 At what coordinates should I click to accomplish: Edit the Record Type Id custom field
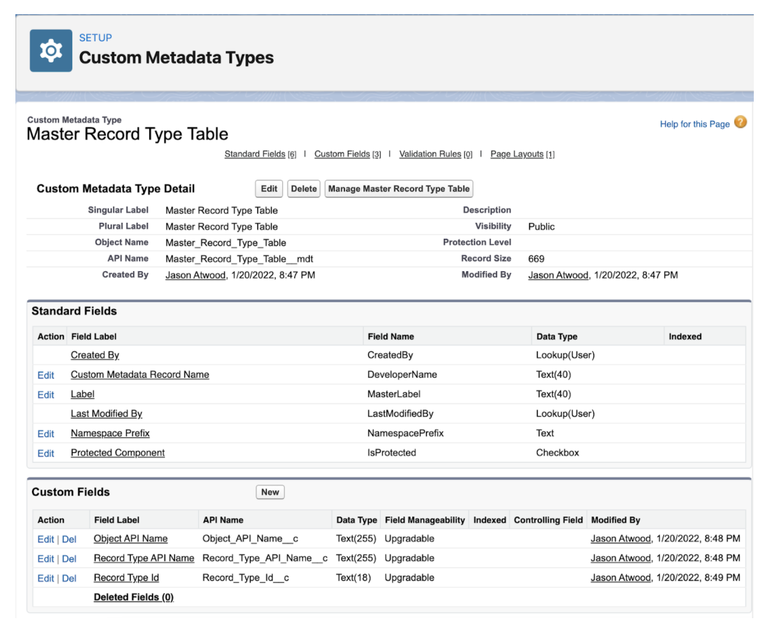coord(46,578)
